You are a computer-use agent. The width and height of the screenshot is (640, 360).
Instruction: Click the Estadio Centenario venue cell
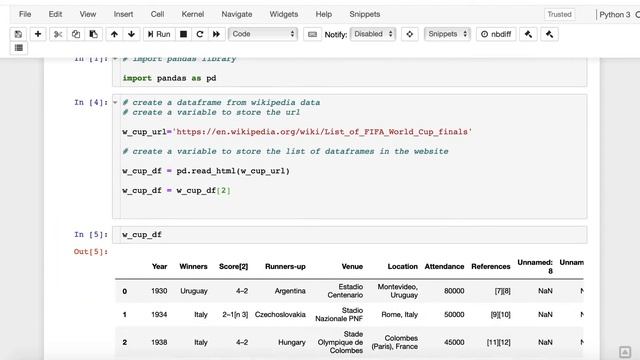[x=345, y=291]
